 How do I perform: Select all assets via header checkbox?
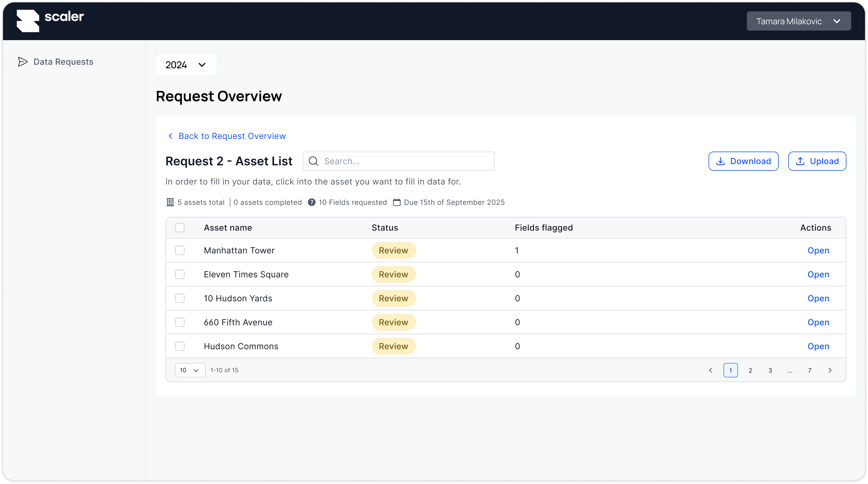point(180,228)
